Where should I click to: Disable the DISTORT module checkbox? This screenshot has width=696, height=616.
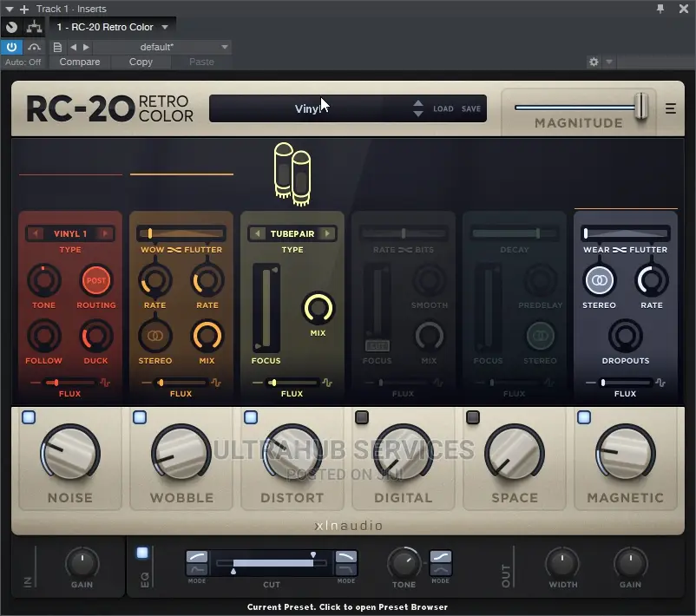251,417
